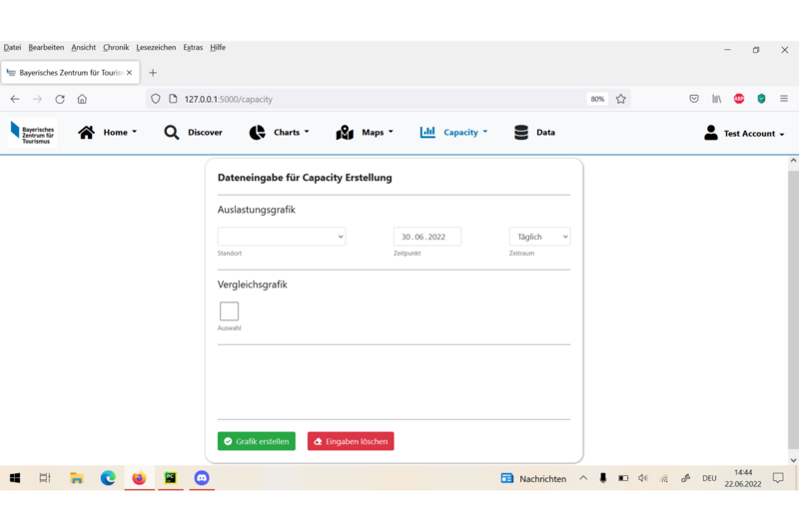Tick the Auswahl checkbox under Vergleichsgrafik
The height and width of the screenshot is (532, 799).
[229, 311]
